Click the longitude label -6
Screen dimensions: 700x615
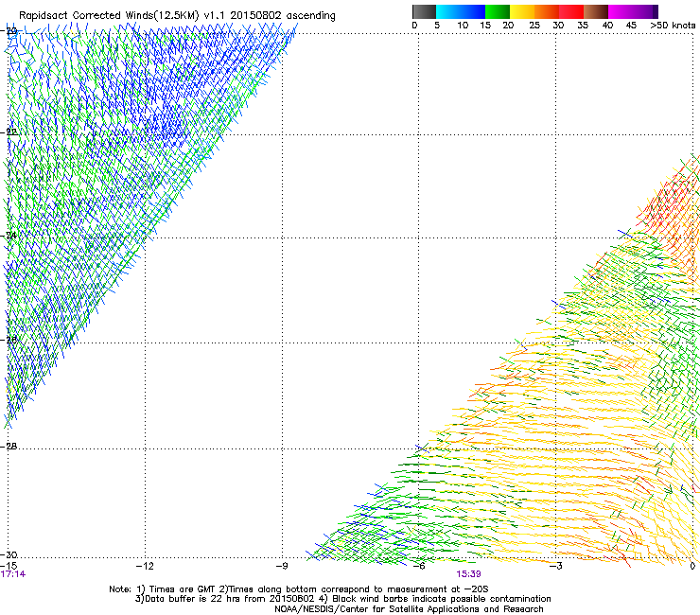(418, 566)
